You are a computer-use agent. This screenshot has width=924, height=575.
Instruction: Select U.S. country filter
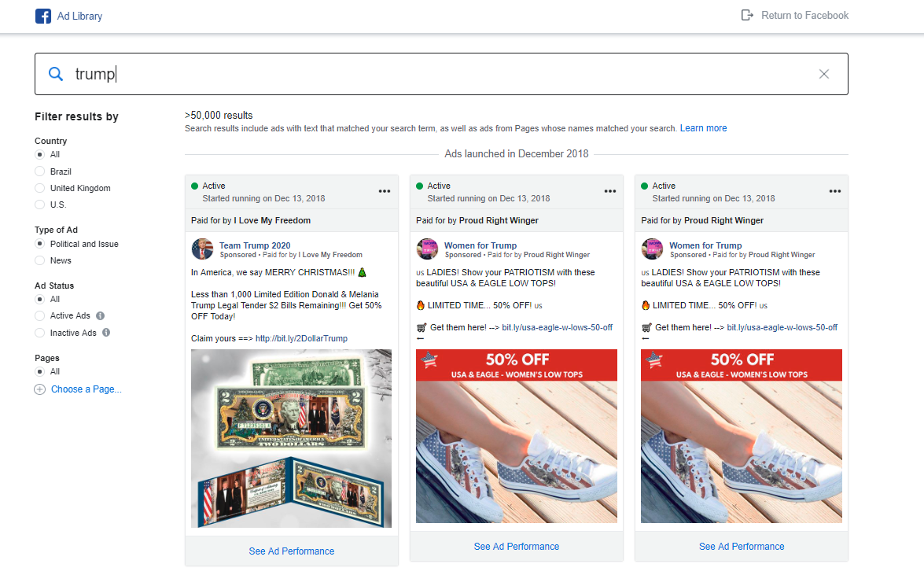click(x=39, y=205)
